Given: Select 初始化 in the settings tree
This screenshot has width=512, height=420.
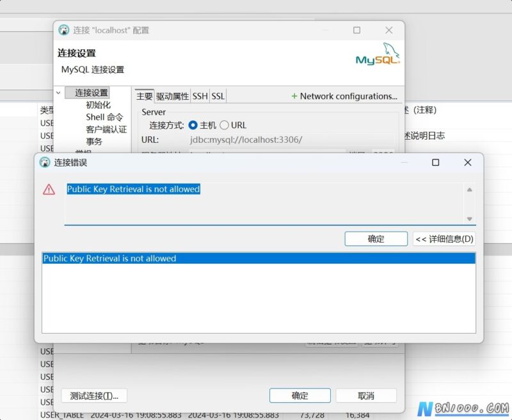Looking at the screenshot, I should 99,105.
